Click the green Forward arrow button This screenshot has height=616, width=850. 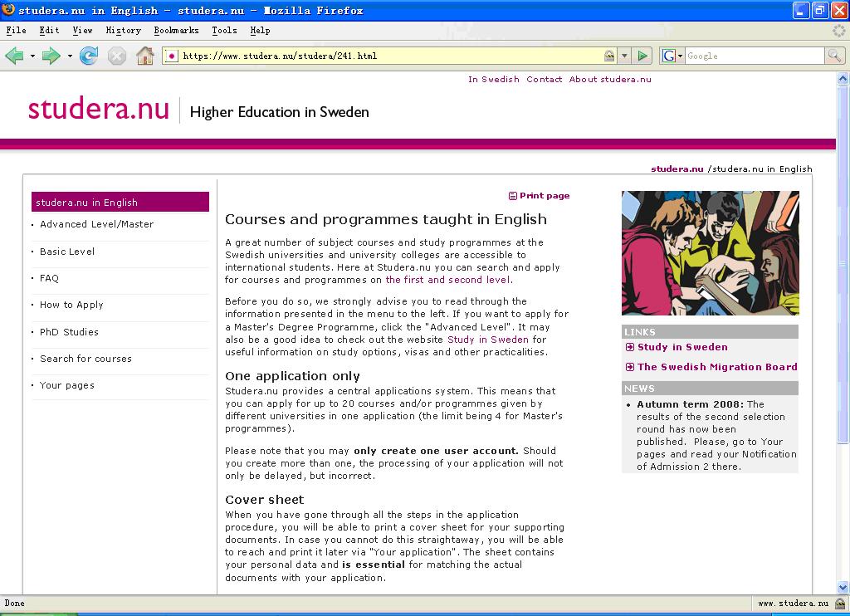(x=51, y=56)
